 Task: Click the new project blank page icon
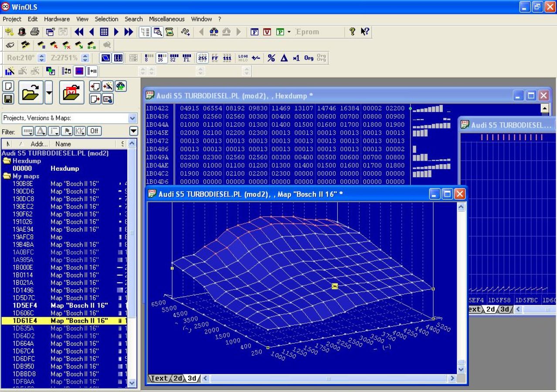pos(8,86)
